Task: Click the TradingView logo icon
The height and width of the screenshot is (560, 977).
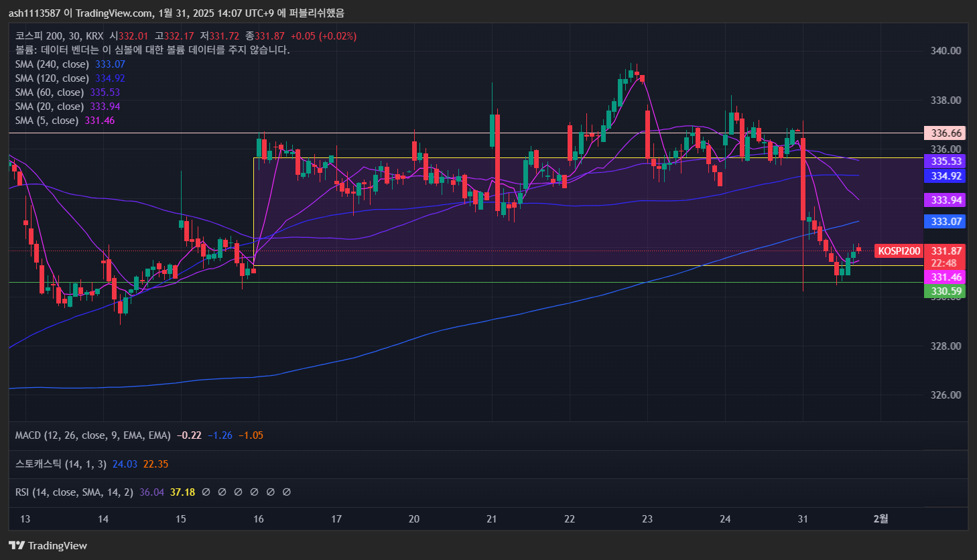Action: [x=17, y=545]
